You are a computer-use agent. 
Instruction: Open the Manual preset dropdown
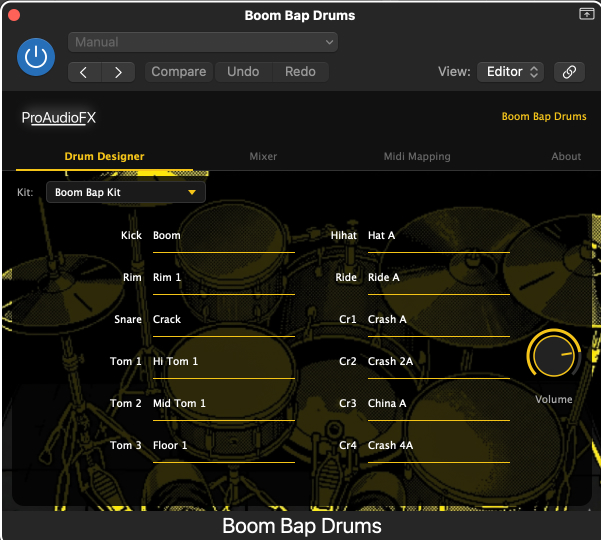[203, 42]
